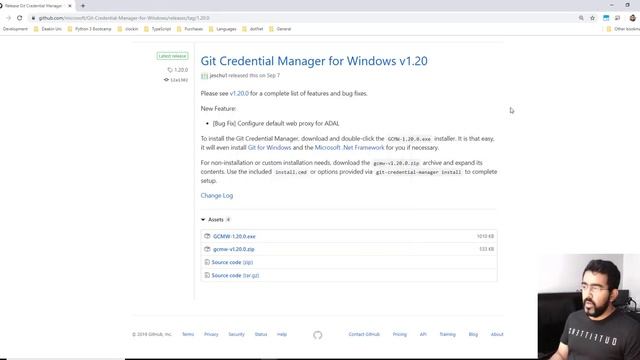This screenshot has height=360, width=640.
Task: Open the Change Log link
Action: (217, 196)
